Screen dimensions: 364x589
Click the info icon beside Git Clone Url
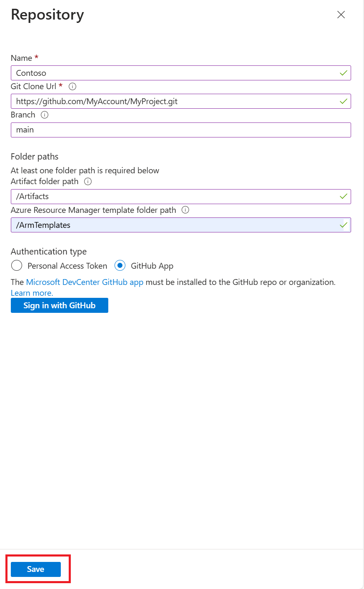(x=72, y=87)
